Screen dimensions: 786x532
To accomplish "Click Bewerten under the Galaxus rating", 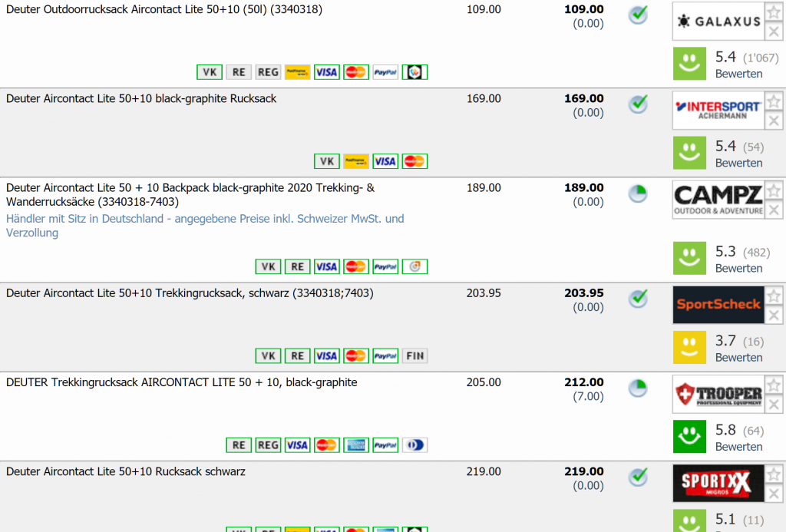I will click(x=738, y=74).
